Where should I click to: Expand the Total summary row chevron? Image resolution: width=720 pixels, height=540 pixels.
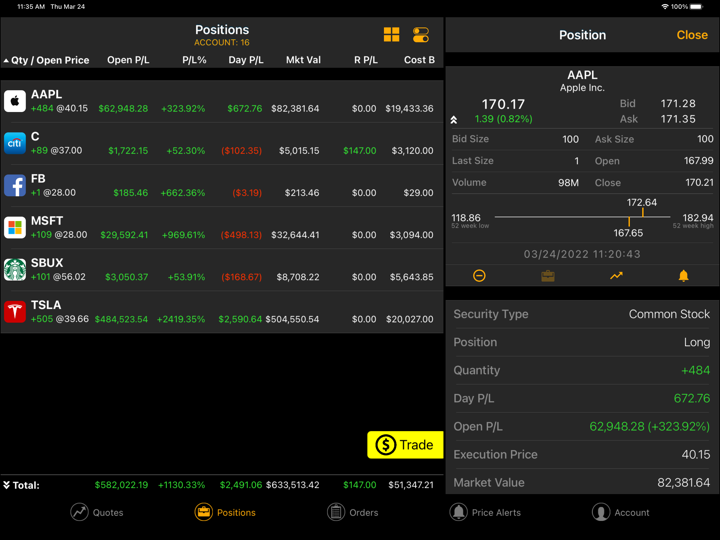(7, 485)
